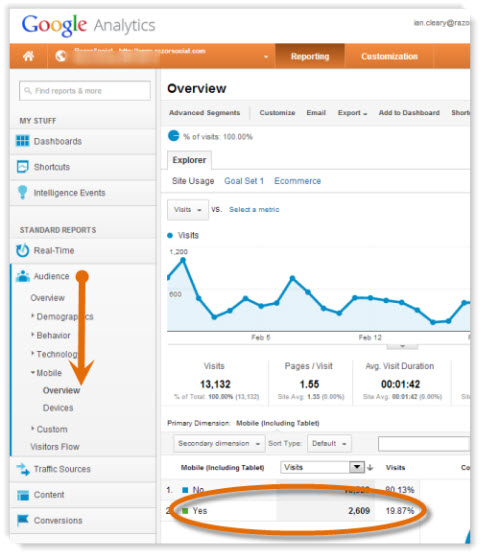The width and height of the screenshot is (480, 553).
Task: Click the blue Visits legend dot
Action: pos(170,235)
